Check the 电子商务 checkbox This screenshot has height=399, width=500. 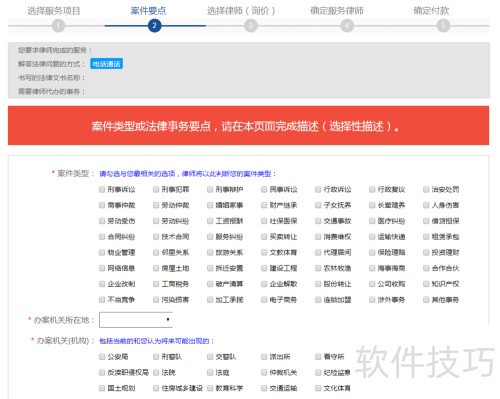[x=264, y=300]
